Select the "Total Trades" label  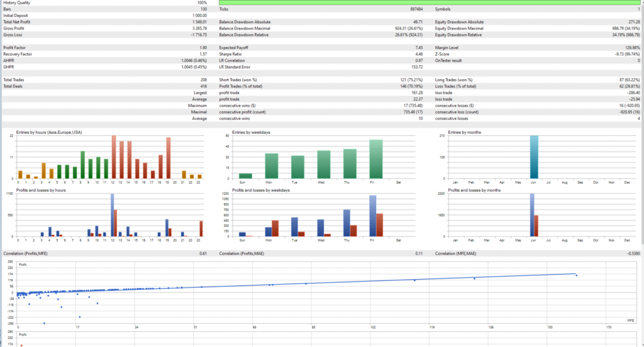(x=14, y=80)
